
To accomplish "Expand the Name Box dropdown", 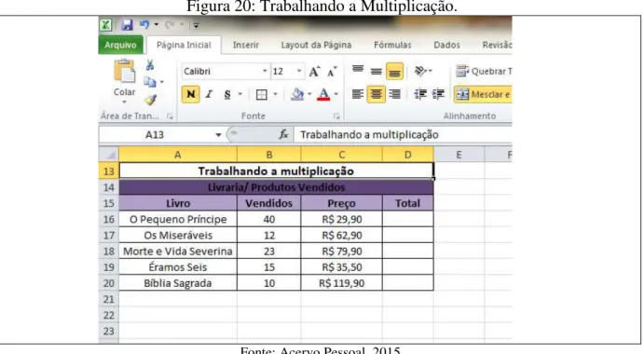I will tap(218, 135).
